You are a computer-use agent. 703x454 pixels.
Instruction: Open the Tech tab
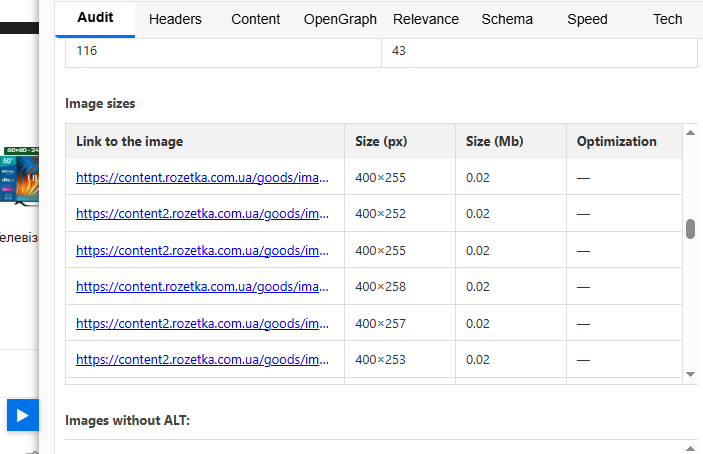pos(667,19)
